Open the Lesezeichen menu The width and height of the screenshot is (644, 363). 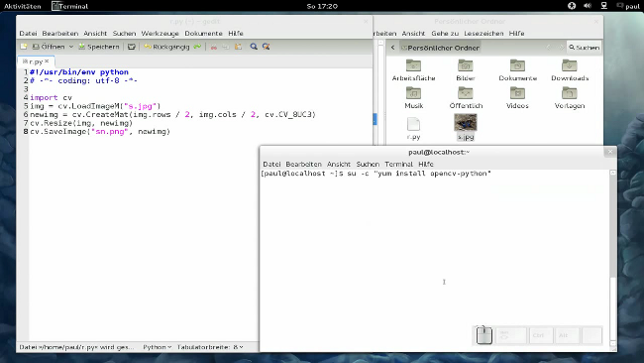(483, 34)
